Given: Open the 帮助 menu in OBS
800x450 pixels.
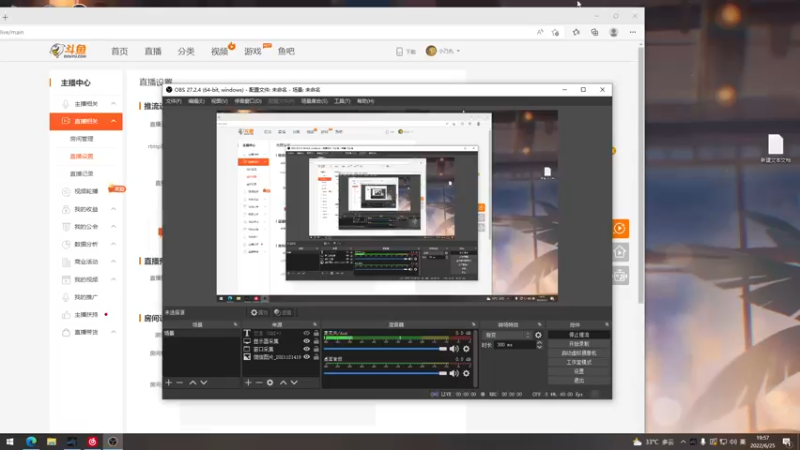Looking at the screenshot, I should pyautogui.click(x=365, y=101).
